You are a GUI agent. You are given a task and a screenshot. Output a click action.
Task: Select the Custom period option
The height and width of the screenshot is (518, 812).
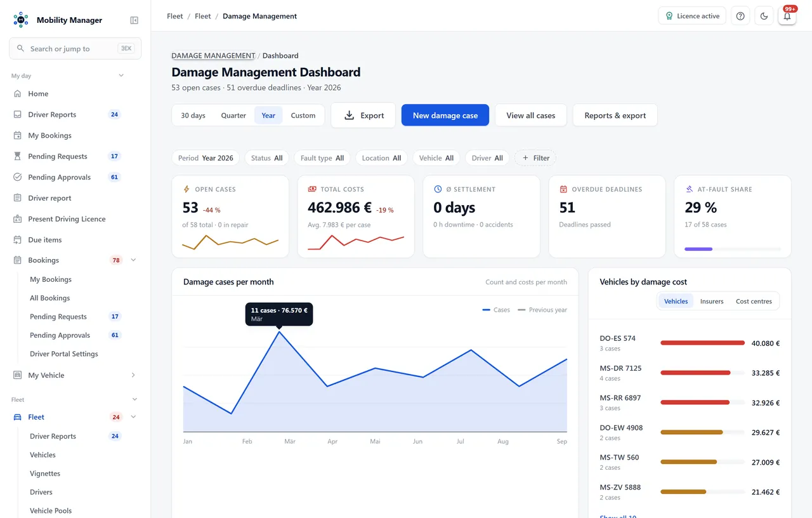point(303,116)
